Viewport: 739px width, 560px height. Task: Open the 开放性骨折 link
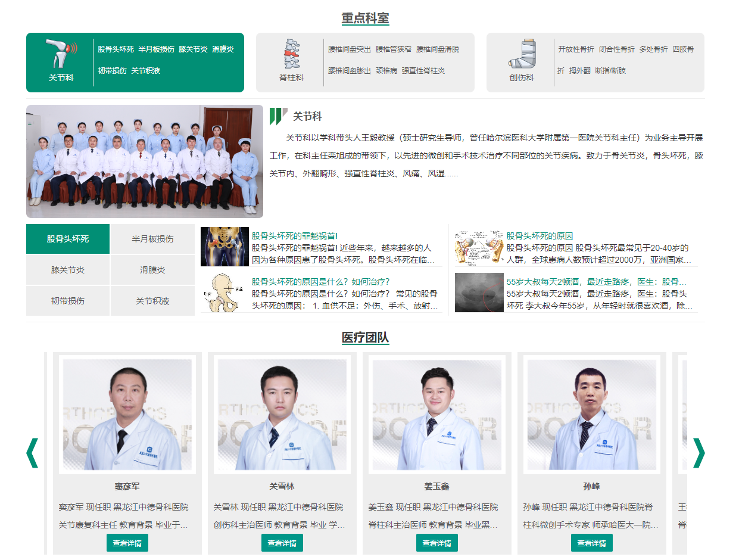(576, 49)
